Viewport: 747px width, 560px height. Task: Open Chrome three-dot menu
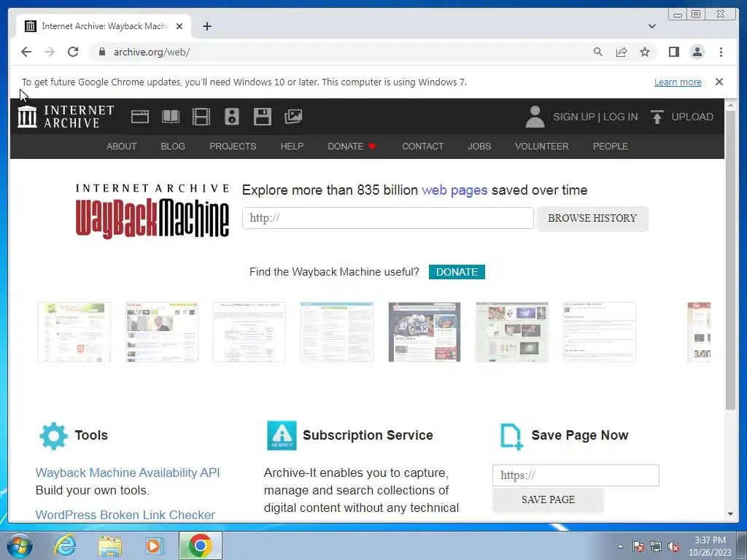(721, 52)
